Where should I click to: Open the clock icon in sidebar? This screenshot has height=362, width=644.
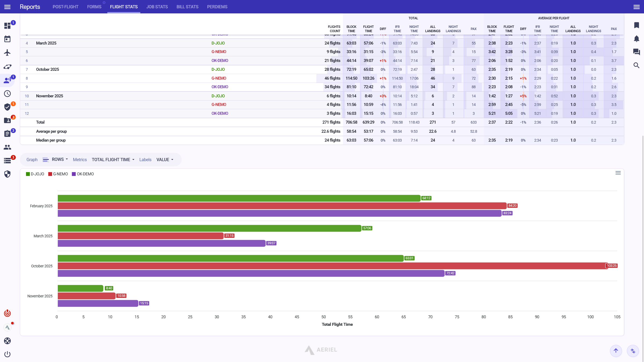[x=8, y=94]
